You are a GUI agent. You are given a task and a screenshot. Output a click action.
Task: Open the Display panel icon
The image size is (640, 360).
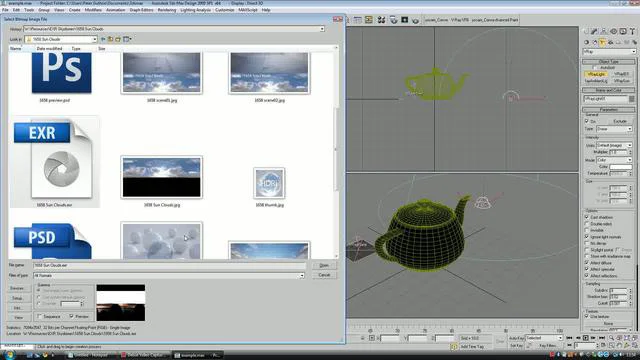pos(623,31)
